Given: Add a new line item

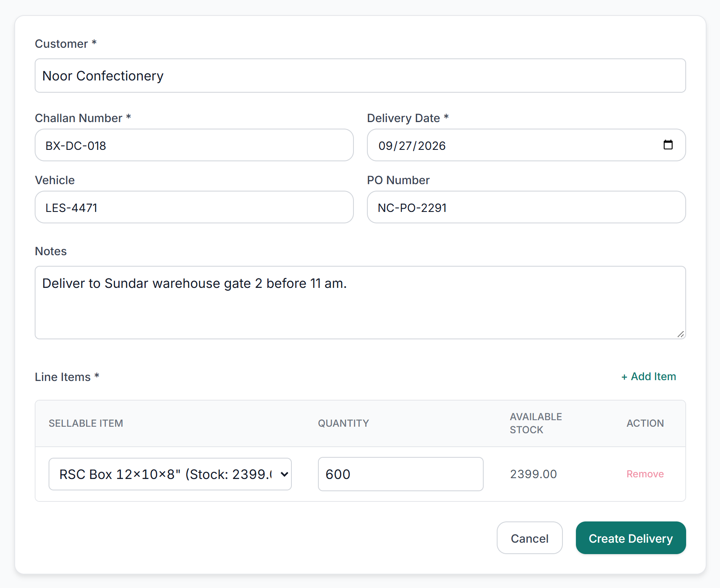Looking at the screenshot, I should (x=648, y=376).
